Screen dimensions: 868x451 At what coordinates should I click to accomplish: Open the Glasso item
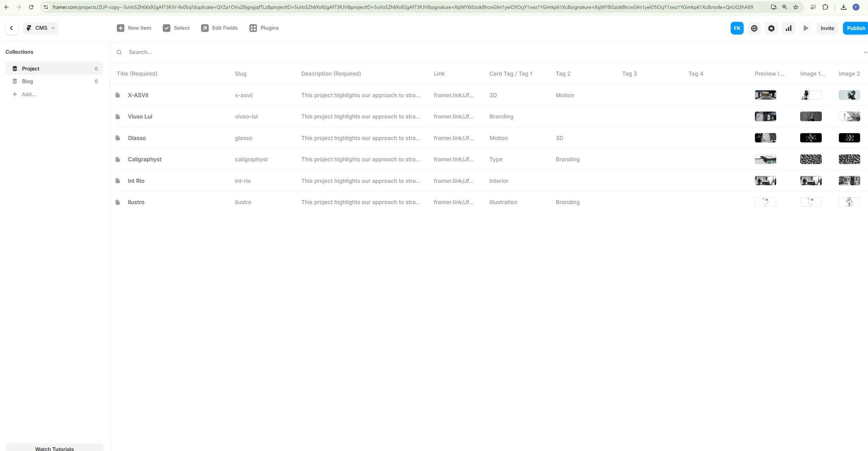point(137,138)
